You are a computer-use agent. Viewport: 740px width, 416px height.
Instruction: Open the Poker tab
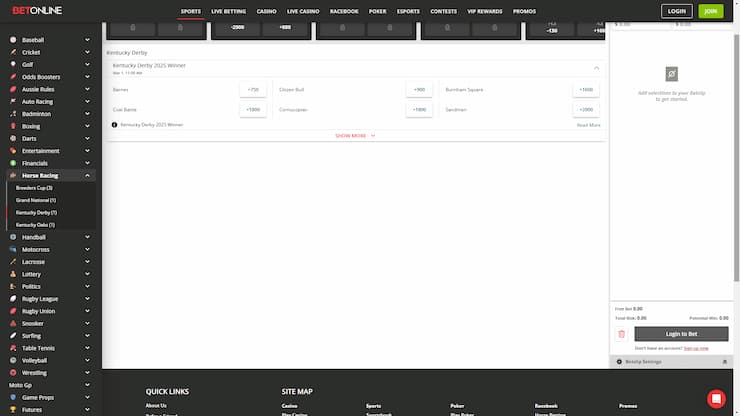click(378, 11)
